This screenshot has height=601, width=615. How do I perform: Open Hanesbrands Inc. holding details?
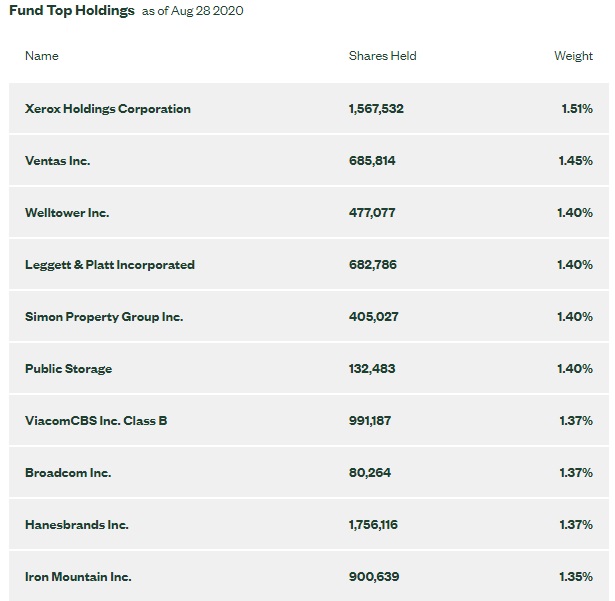click(77, 525)
